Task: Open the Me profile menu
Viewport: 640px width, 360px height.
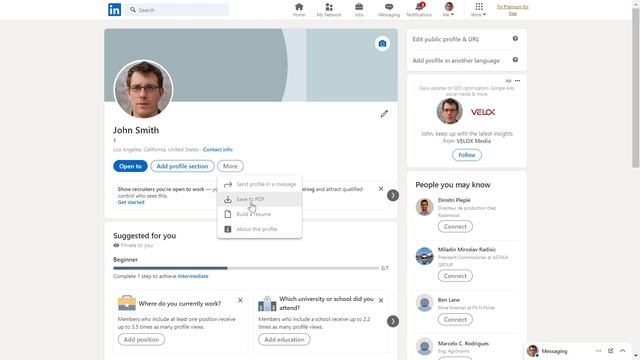Action: (x=449, y=10)
